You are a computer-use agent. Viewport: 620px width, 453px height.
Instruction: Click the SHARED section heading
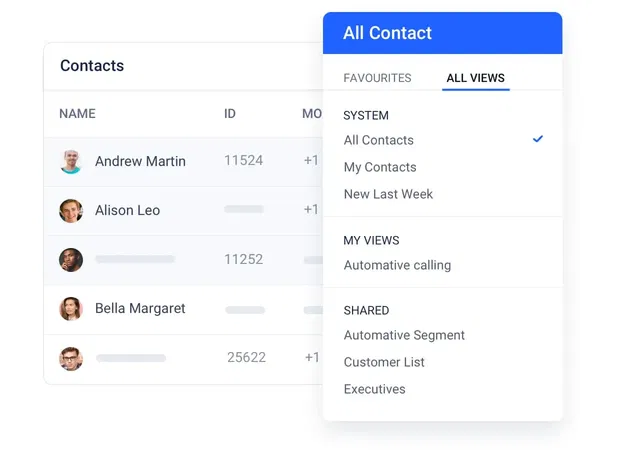(x=366, y=310)
